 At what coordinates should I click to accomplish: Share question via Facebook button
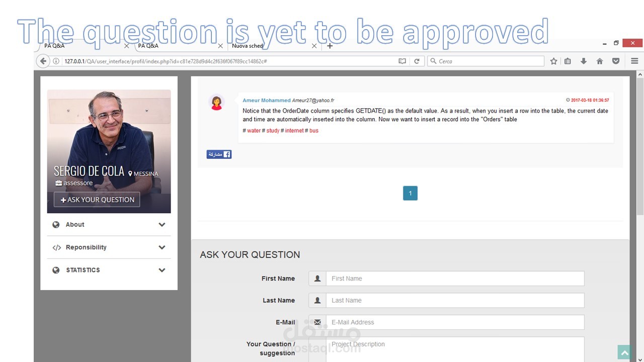point(219,154)
